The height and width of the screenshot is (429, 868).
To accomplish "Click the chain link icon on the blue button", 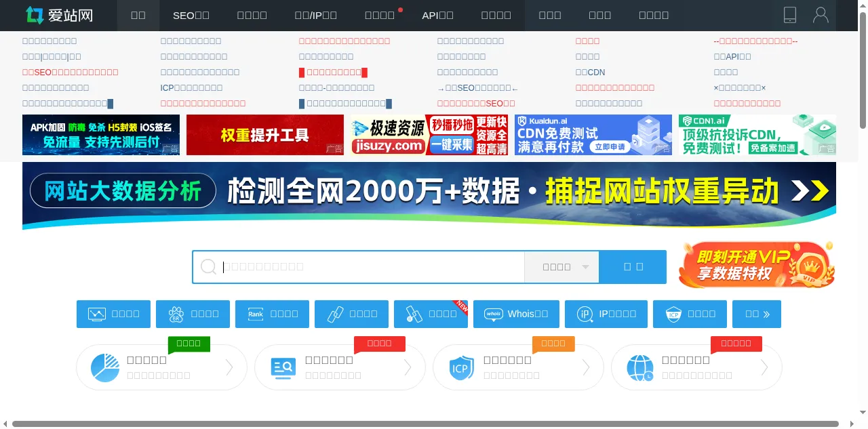I will coord(335,314).
